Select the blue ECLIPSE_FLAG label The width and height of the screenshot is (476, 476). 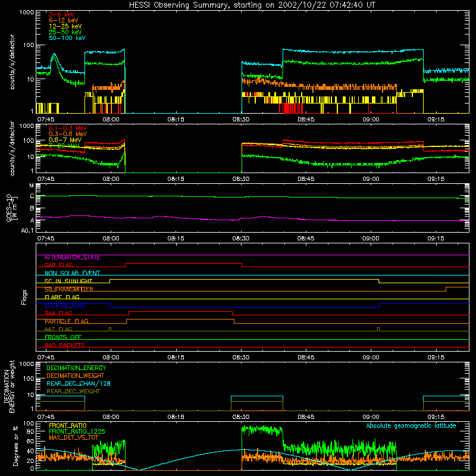[x=65, y=305]
